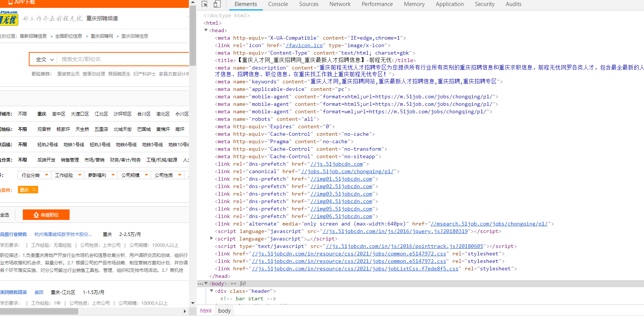Expand the collapsed script language javascript node

212,238
